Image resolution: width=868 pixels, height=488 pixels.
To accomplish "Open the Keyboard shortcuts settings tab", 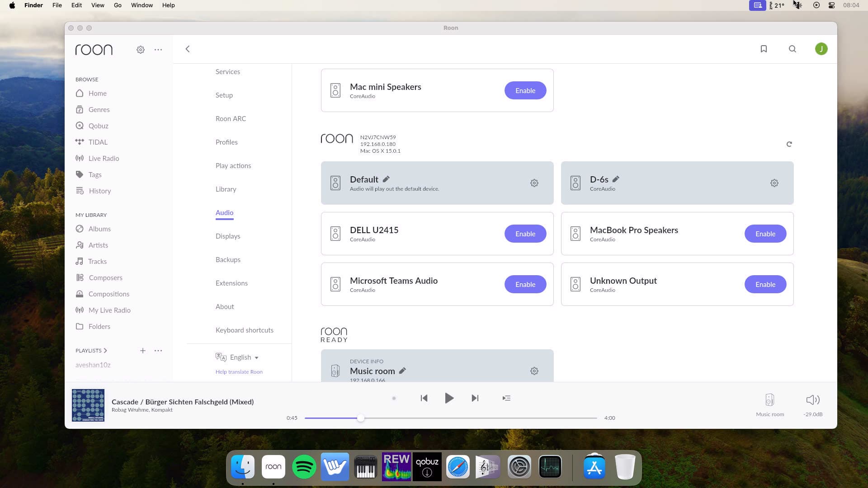I will coord(245,330).
